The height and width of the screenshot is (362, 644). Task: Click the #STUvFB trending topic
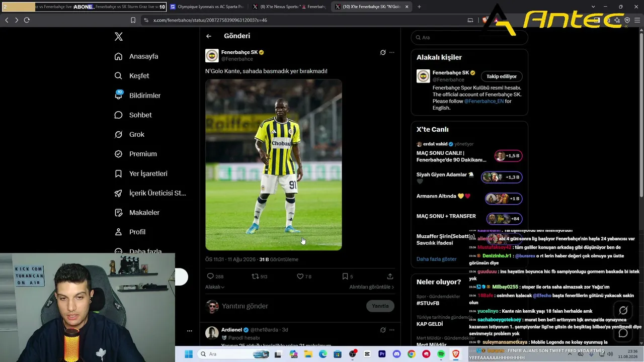(428, 303)
